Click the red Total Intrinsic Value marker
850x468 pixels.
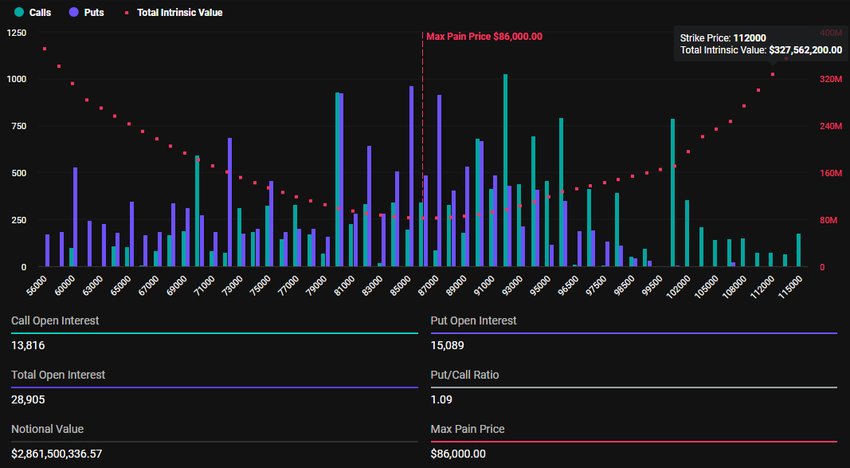tap(125, 13)
